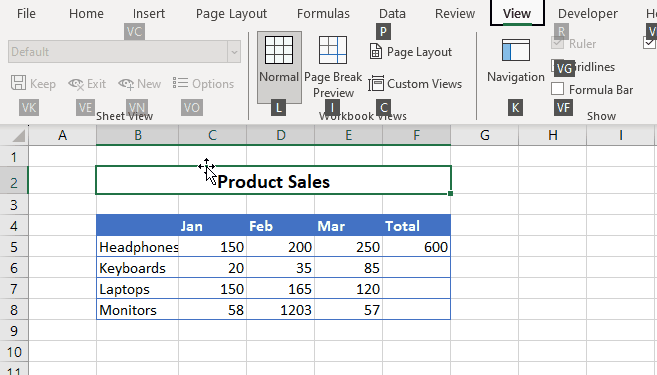
Task: Open sheet view Options
Action: [x=203, y=84]
